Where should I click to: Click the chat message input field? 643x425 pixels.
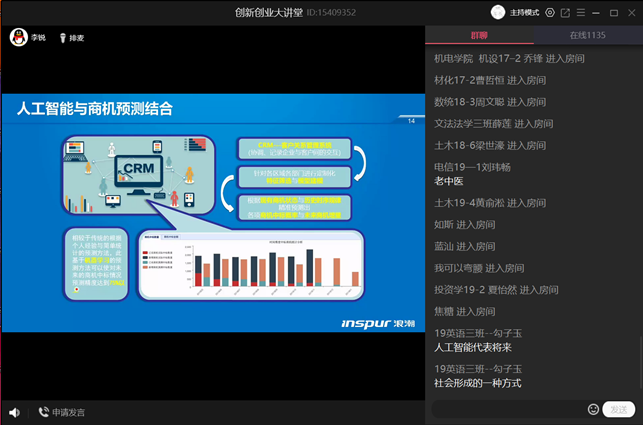[507, 409]
